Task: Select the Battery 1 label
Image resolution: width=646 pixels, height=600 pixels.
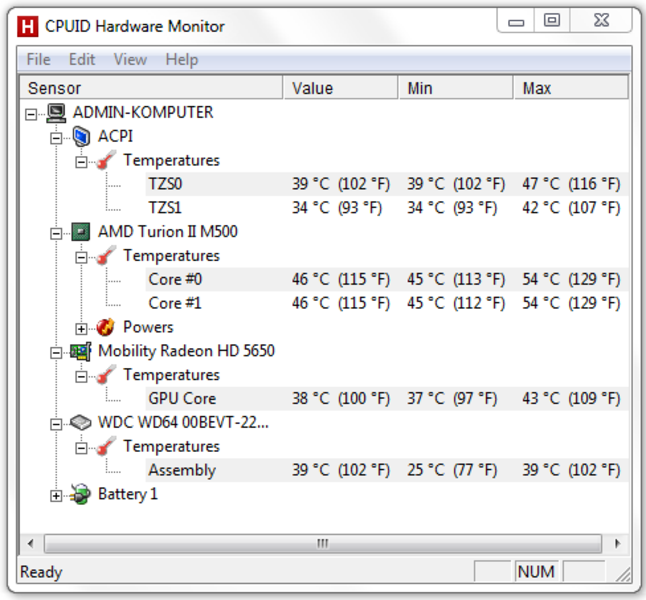Action: pyautogui.click(x=128, y=494)
